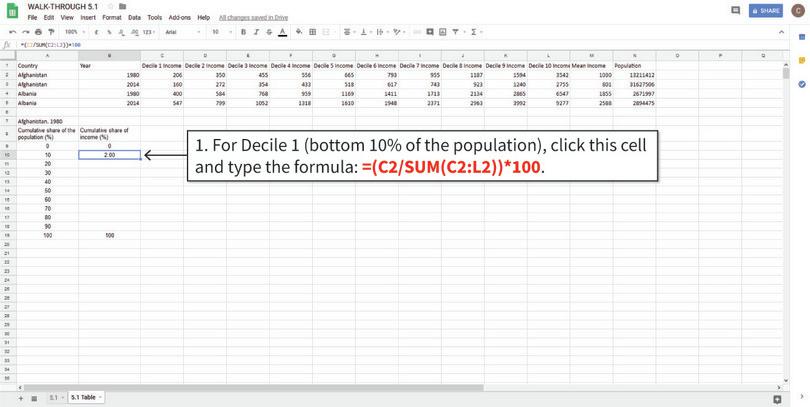810x407 pixels.
Task: Select the column B header
Action: click(x=110, y=55)
